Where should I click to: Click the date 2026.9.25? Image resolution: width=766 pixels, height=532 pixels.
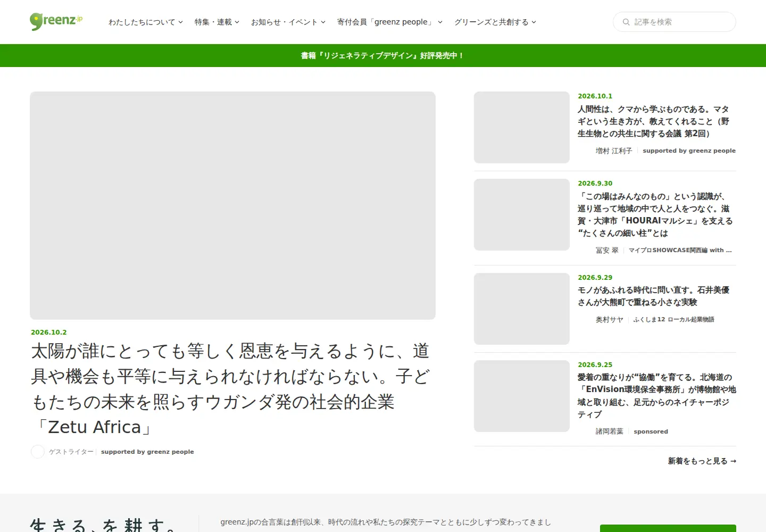point(595,364)
